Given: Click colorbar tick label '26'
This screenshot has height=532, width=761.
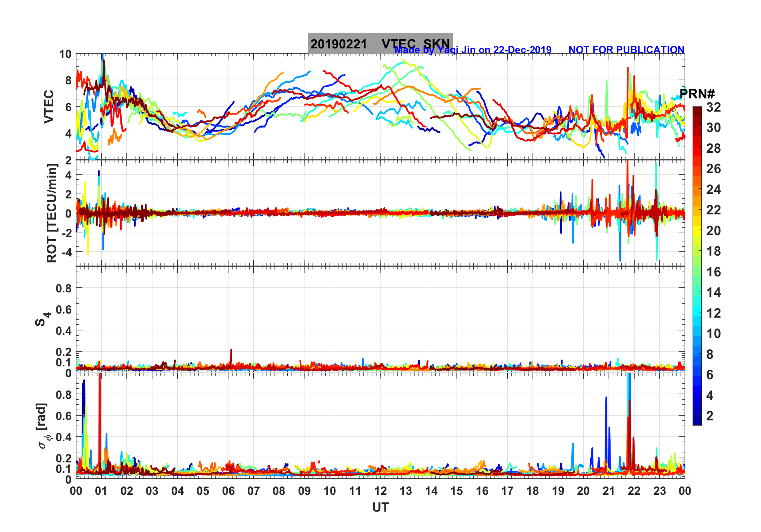Looking at the screenshot, I should (x=713, y=169).
